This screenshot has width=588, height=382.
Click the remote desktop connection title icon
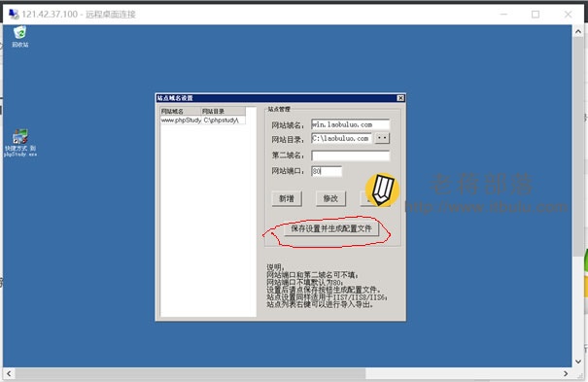[x=14, y=15]
